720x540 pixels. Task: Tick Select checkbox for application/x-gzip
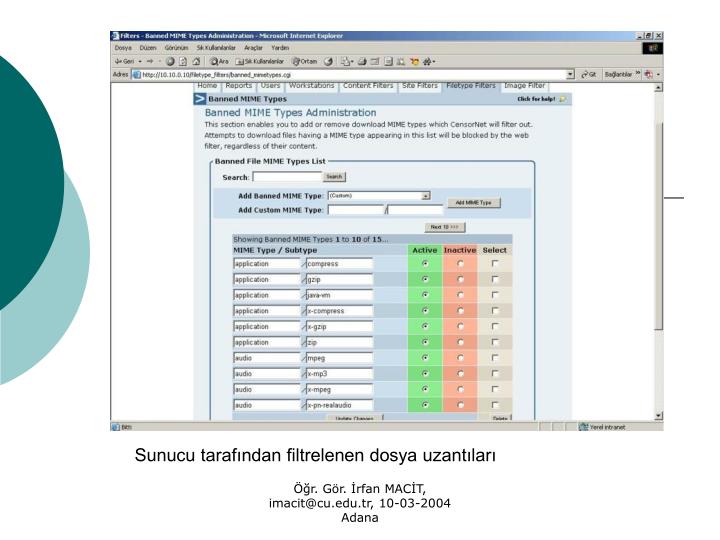point(495,326)
